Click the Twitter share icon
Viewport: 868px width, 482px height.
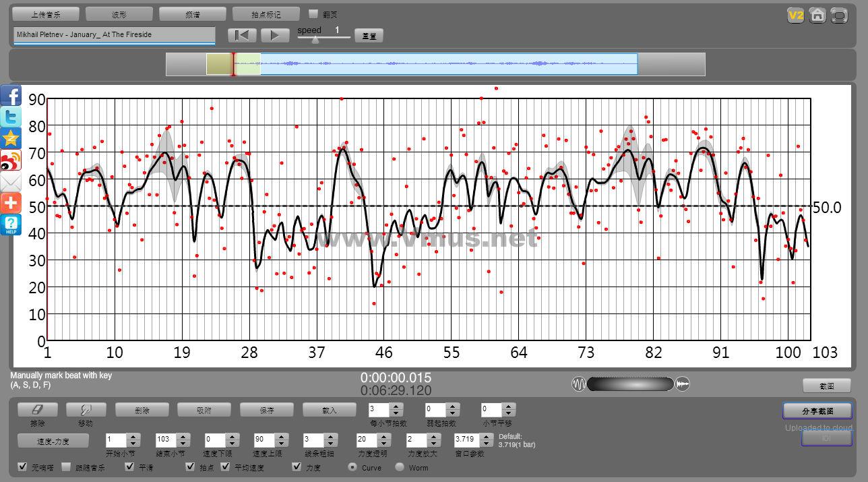(x=11, y=117)
